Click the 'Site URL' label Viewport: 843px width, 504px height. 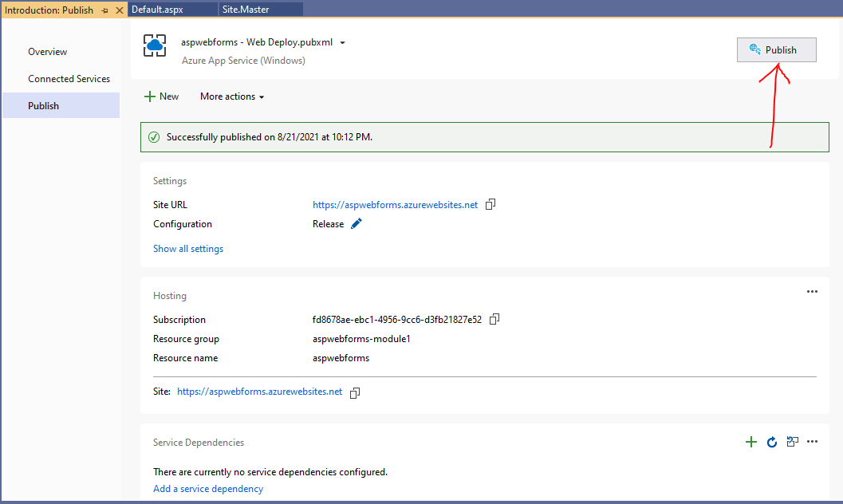(170, 205)
